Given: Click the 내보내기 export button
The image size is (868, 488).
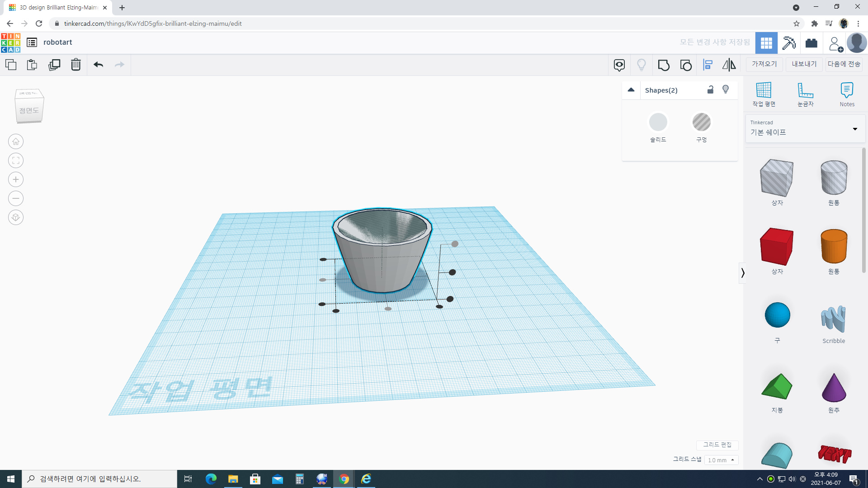Looking at the screenshot, I should 804,64.
